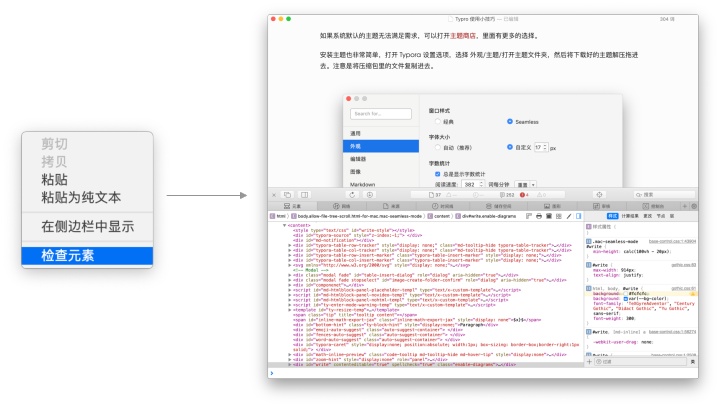The image size is (720, 407).
Task: Click the layout rulers icon in breadcrumb bar
Action: [529, 216]
